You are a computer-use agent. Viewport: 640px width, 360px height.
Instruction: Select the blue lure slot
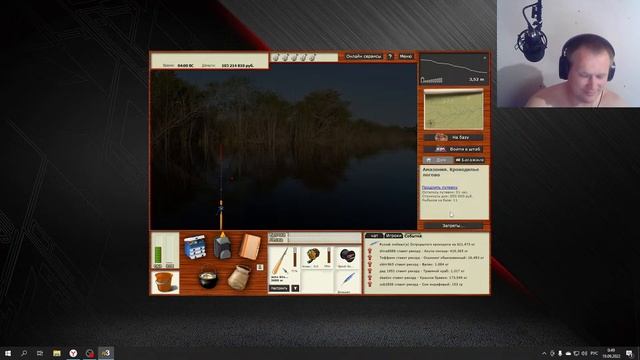(348, 280)
